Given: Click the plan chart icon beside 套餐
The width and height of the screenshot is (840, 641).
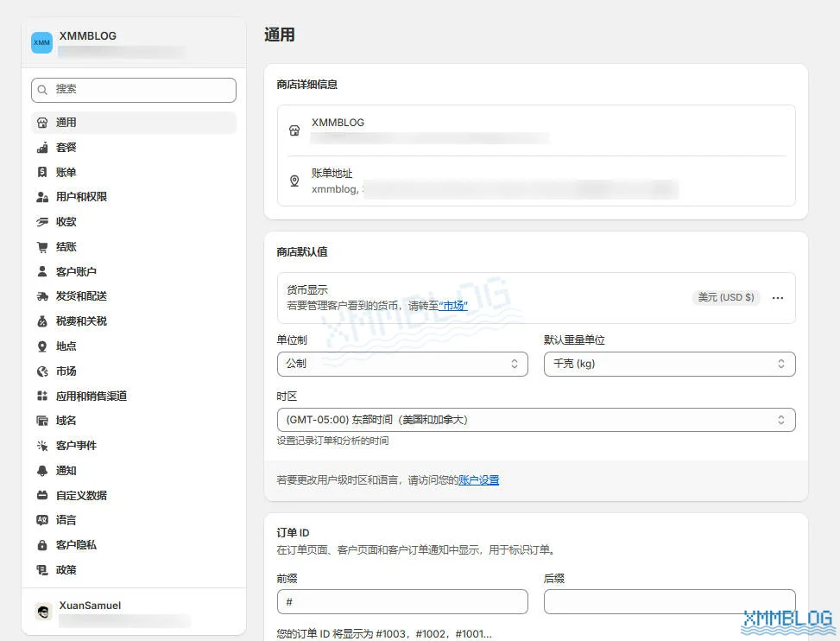Looking at the screenshot, I should click(42, 148).
